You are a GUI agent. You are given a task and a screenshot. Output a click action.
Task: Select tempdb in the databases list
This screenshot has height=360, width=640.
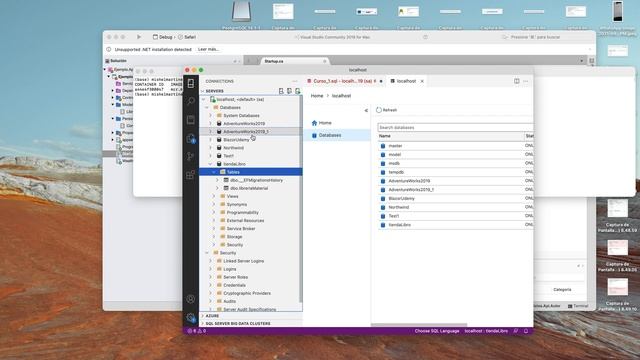coord(396,172)
